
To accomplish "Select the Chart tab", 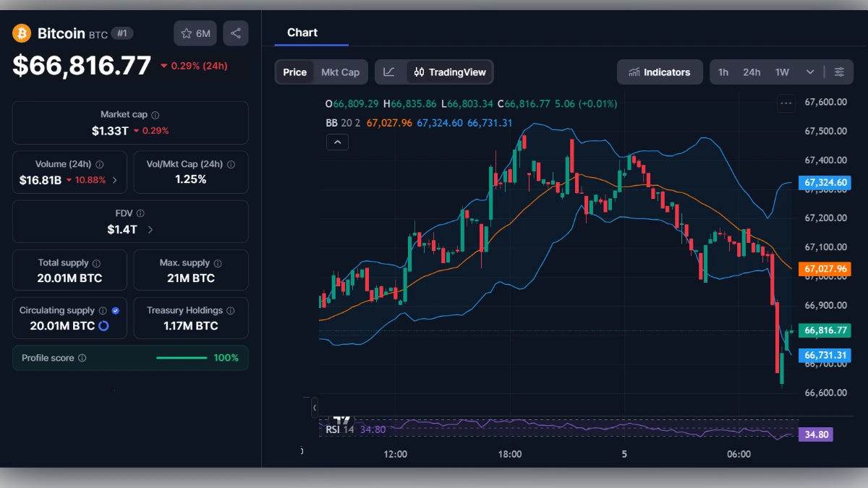I will [x=302, y=32].
